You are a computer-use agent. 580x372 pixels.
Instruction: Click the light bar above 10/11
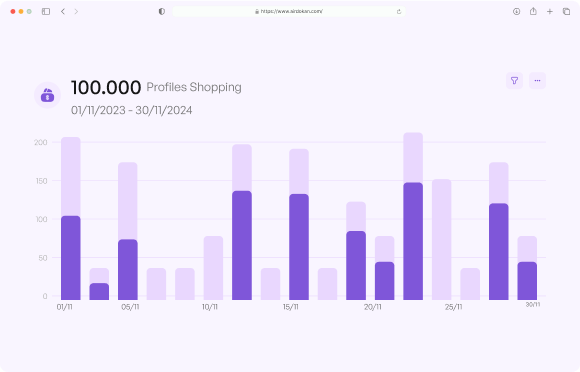pyautogui.click(x=213, y=268)
